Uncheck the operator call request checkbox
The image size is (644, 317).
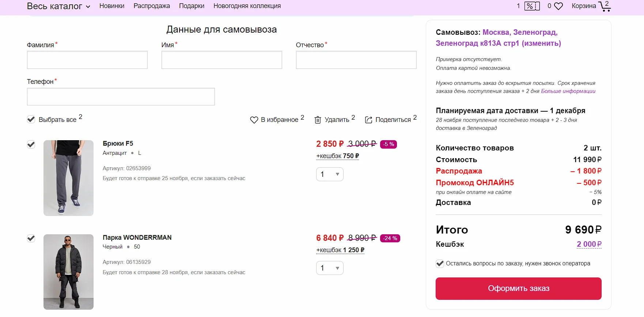440,264
